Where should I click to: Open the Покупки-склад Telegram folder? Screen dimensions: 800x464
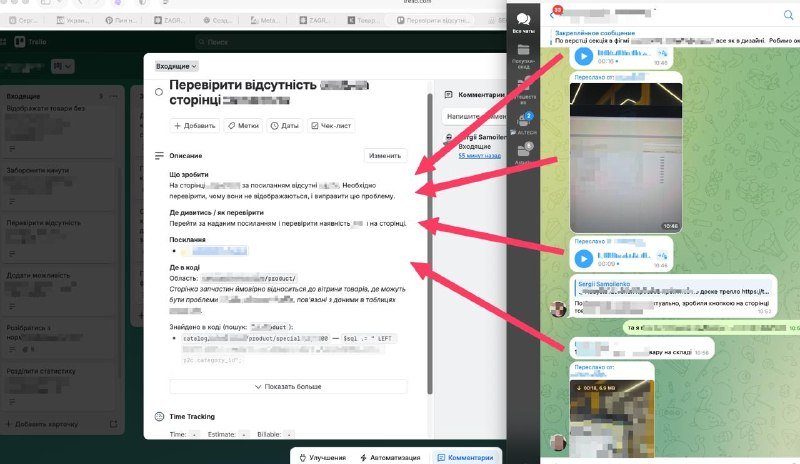point(523,56)
